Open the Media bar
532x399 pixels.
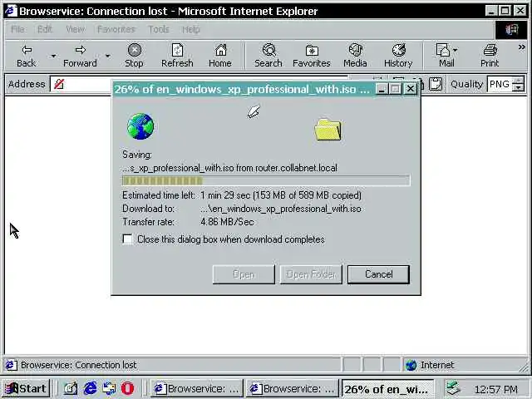point(355,56)
